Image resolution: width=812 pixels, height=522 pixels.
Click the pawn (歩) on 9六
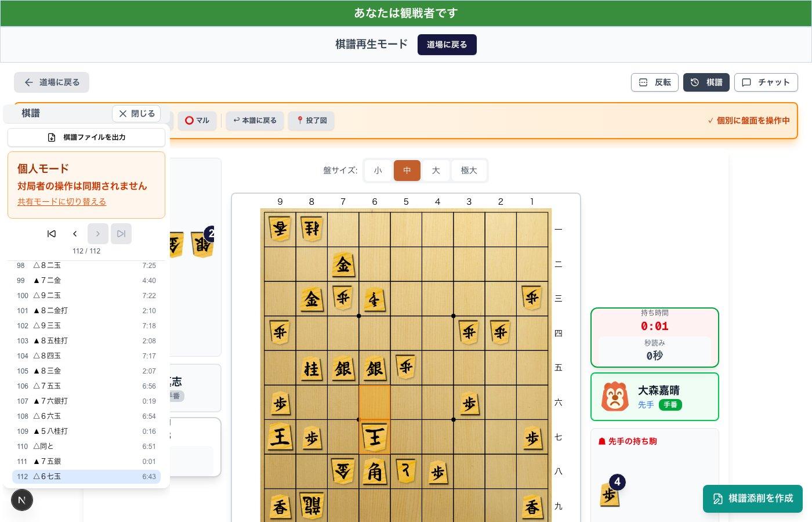280,403
